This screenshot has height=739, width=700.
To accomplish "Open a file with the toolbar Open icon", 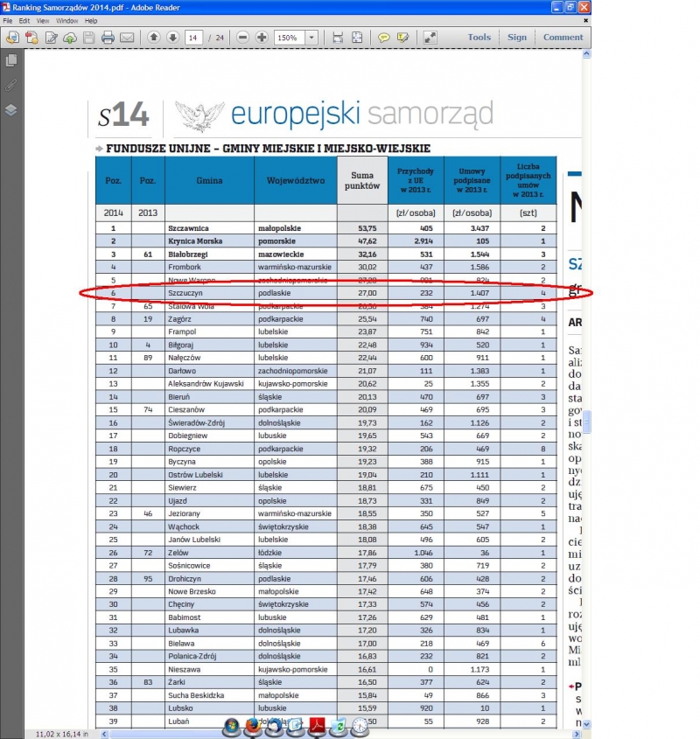I will tap(13, 38).
